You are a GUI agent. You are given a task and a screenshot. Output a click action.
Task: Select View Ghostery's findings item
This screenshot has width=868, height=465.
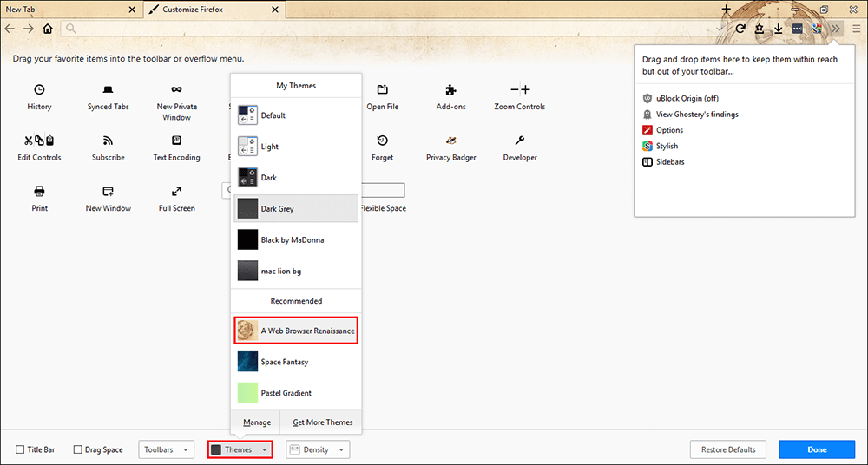690,114
